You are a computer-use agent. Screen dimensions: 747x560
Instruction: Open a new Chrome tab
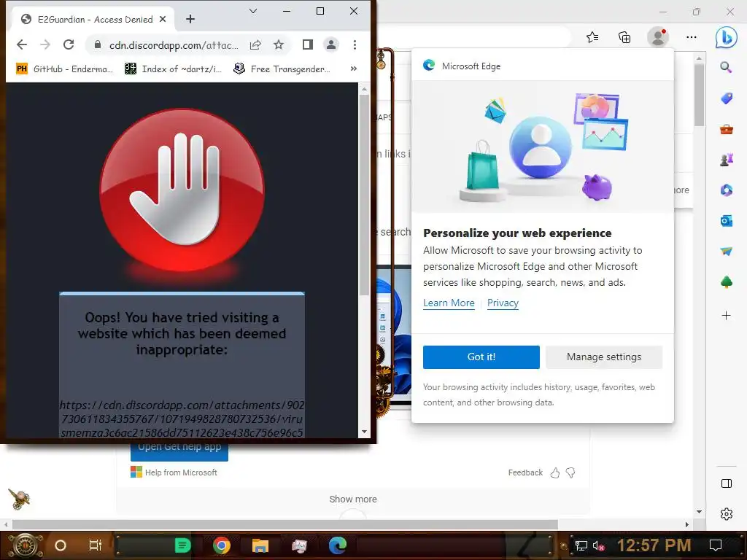coord(190,19)
